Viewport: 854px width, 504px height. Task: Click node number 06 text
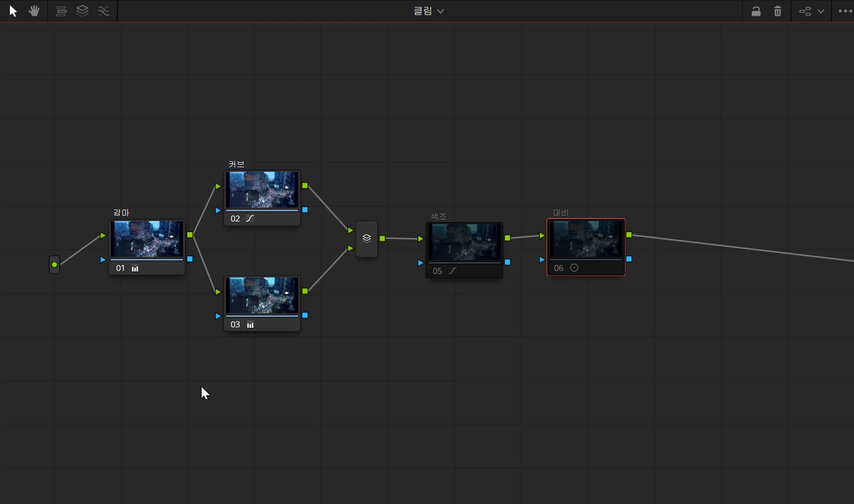pyautogui.click(x=559, y=268)
